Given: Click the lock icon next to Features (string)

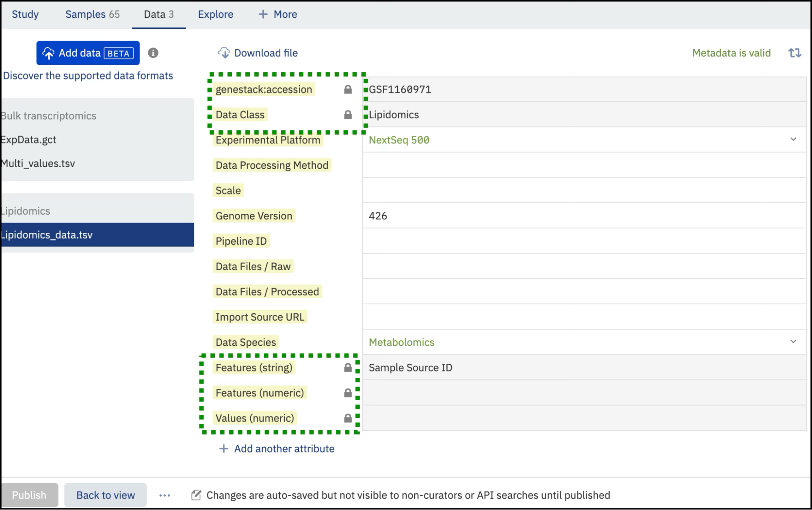Looking at the screenshot, I should [x=348, y=368].
